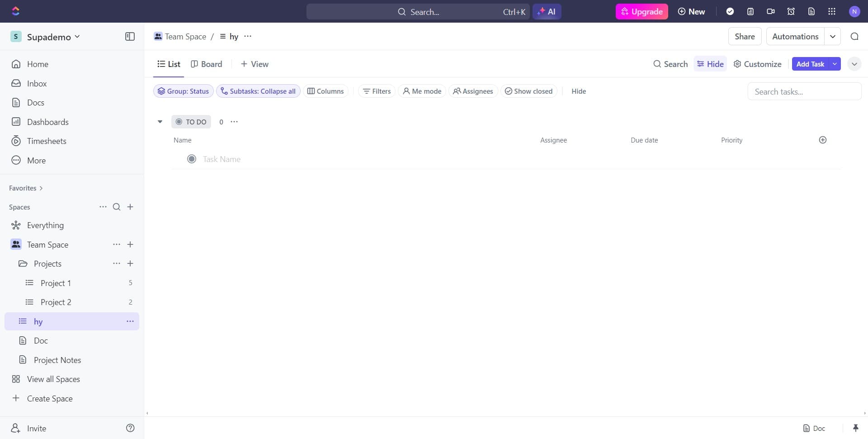Add a new column with plus icon

point(823,140)
